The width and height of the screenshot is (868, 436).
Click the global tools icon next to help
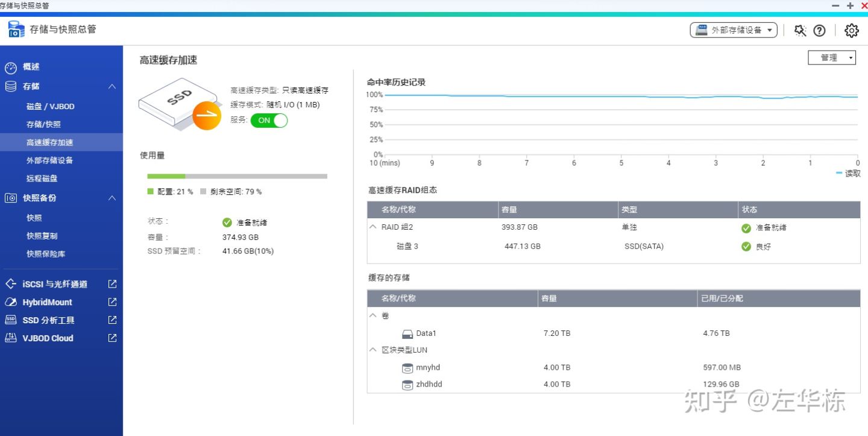[x=800, y=30]
